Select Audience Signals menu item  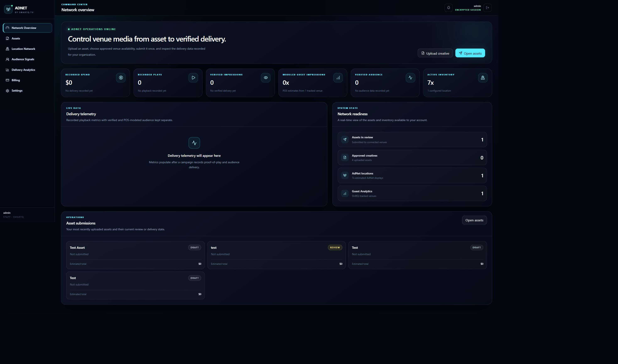pyautogui.click(x=27, y=59)
